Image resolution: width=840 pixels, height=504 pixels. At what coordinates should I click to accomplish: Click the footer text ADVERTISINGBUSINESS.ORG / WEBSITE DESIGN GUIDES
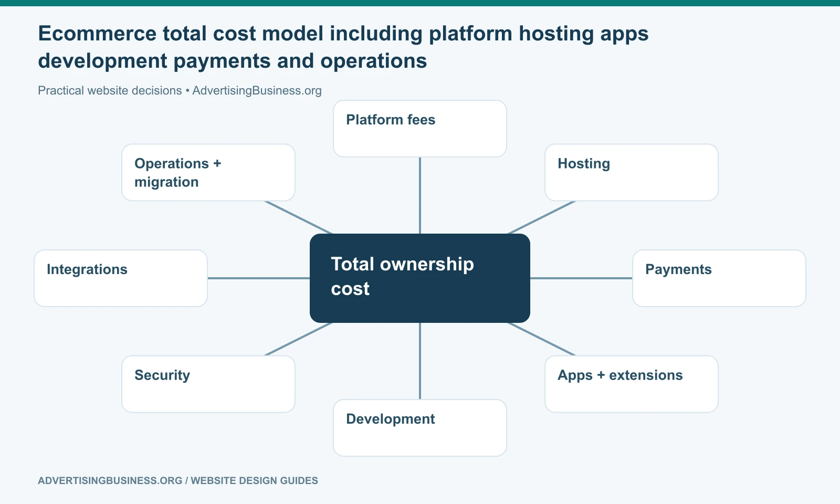click(x=178, y=480)
